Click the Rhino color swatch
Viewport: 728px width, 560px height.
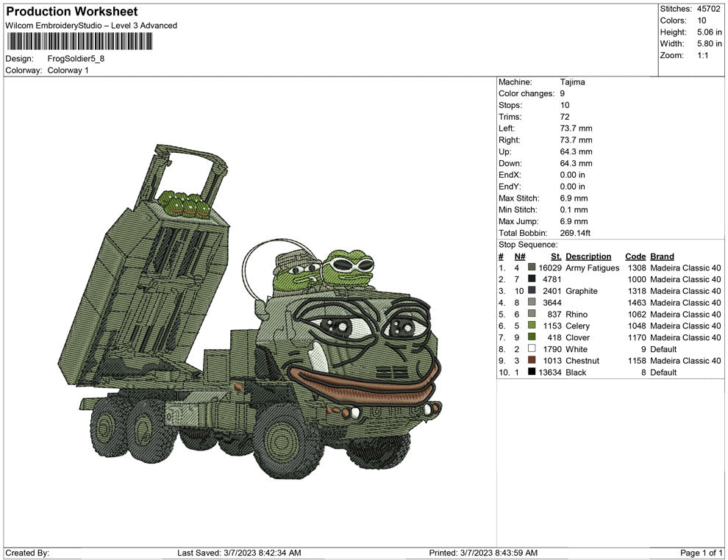[x=532, y=314]
